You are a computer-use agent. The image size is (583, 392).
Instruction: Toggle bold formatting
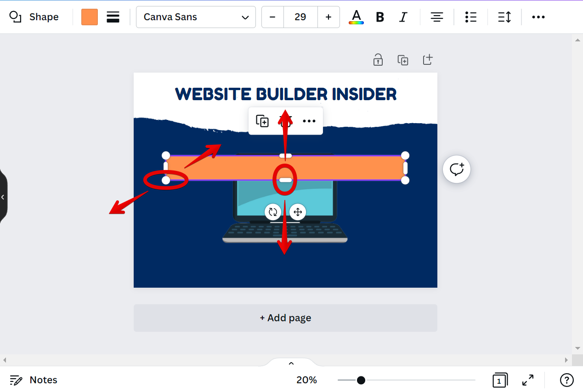380,17
